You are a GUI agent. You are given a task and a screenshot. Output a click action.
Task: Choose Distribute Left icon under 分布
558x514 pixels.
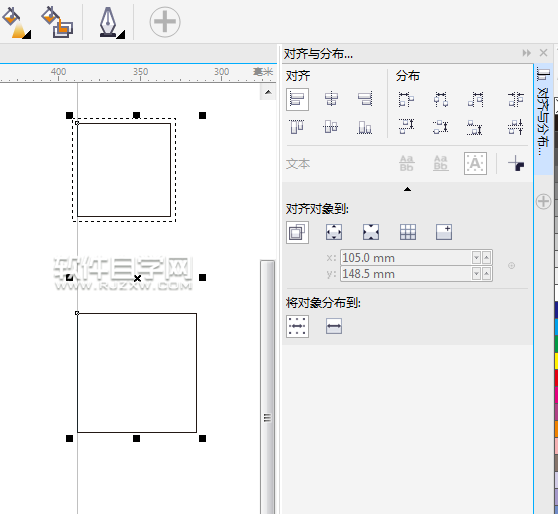pyautogui.click(x=406, y=99)
